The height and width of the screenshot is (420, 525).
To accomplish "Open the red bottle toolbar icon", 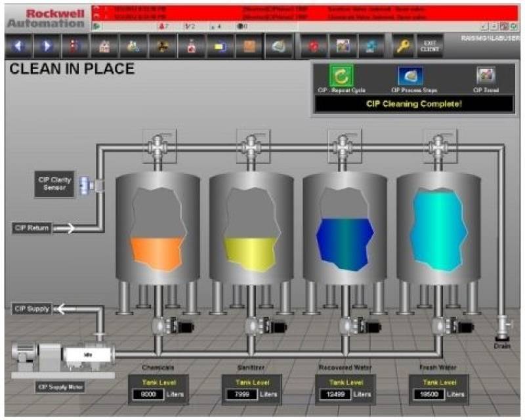I will (192, 46).
